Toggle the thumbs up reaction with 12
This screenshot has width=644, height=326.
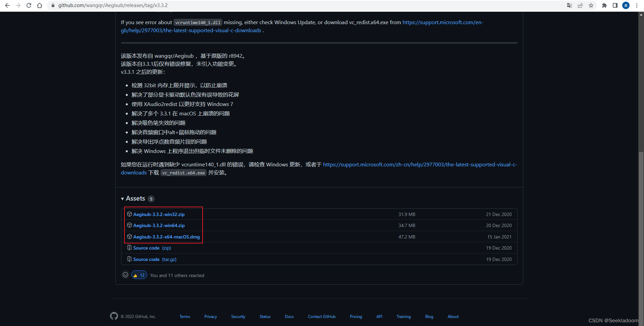point(139,275)
